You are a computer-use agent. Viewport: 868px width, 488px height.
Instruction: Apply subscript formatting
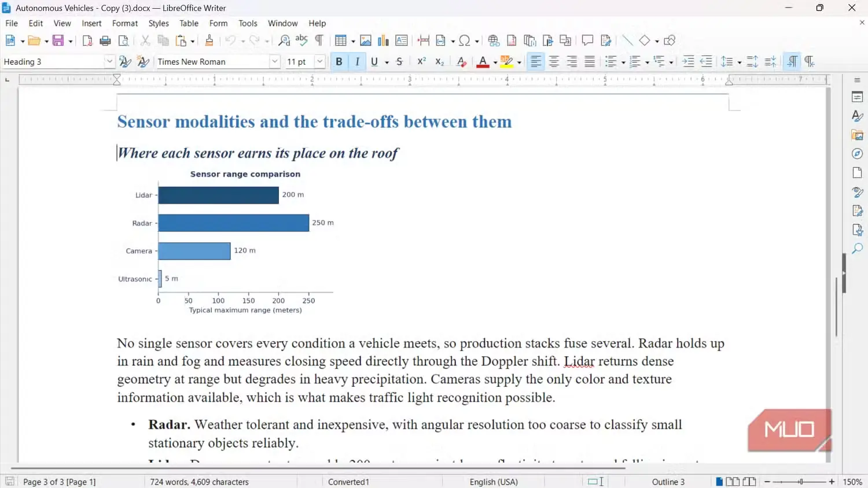click(440, 62)
